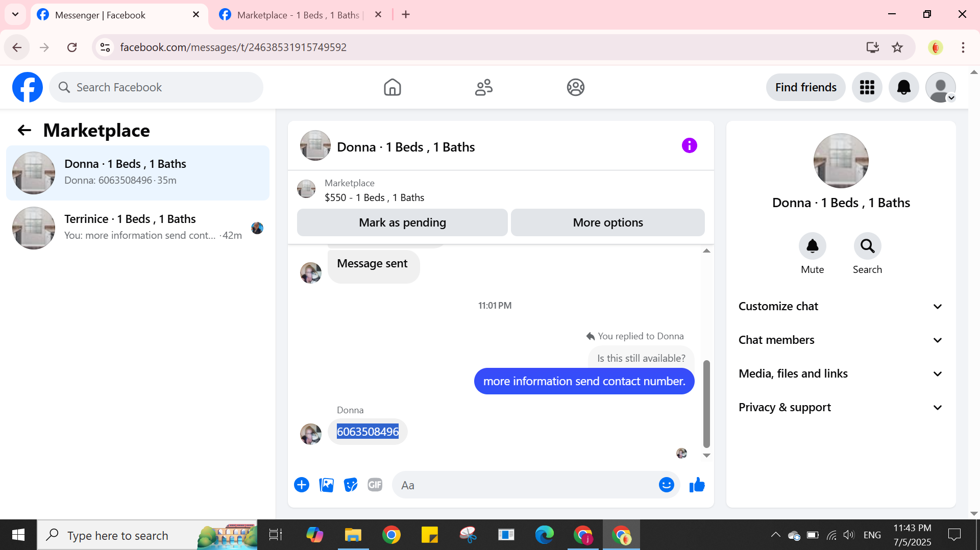Screen dimensions: 980x550
Task: Open the Notifications bell in header
Action: (903, 87)
